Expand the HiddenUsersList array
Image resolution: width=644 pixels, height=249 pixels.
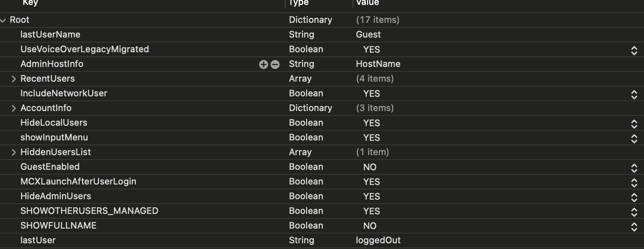coord(14,152)
